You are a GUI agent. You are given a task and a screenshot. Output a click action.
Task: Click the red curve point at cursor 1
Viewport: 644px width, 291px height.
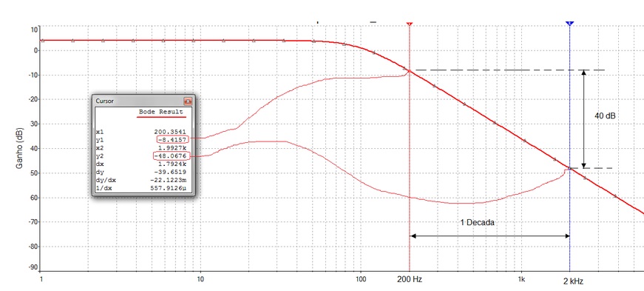(410, 71)
